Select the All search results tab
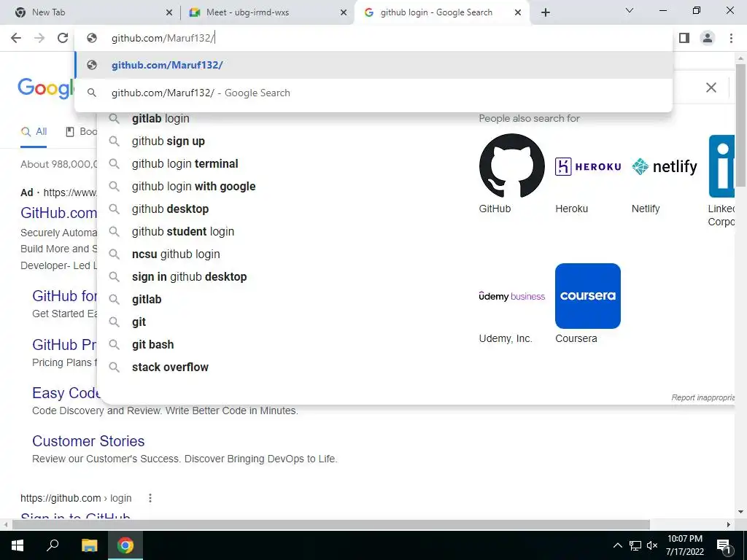Viewport: 747px width, 560px height. tap(34, 132)
